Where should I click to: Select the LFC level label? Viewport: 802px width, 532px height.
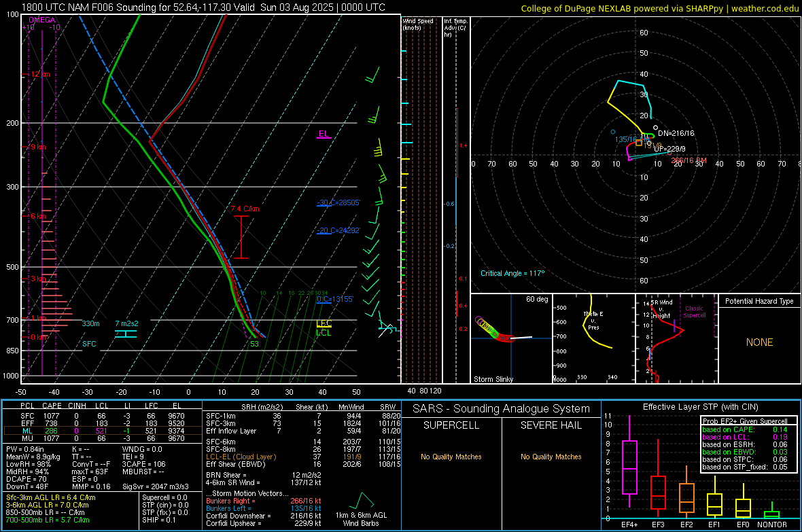pos(324,323)
